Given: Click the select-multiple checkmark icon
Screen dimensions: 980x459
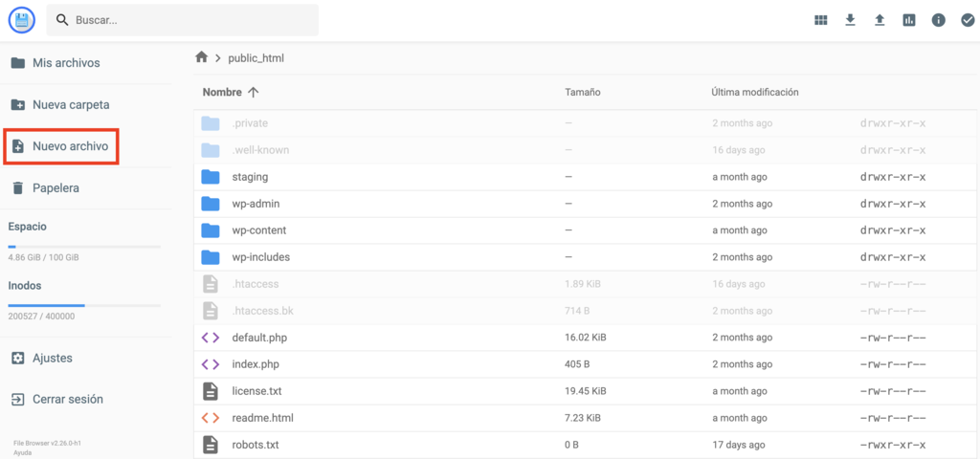Looking at the screenshot, I should (967, 20).
